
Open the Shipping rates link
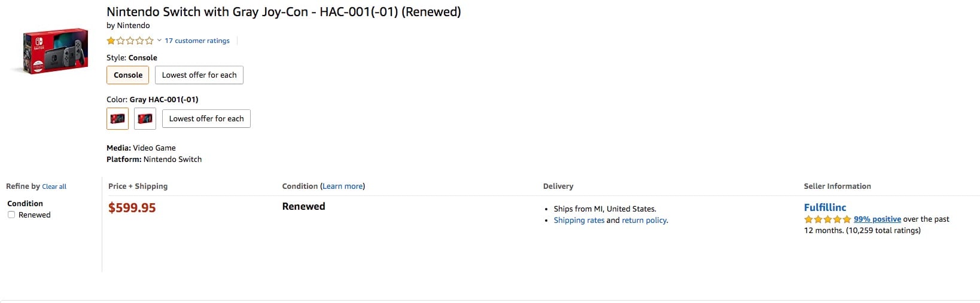[579, 221]
